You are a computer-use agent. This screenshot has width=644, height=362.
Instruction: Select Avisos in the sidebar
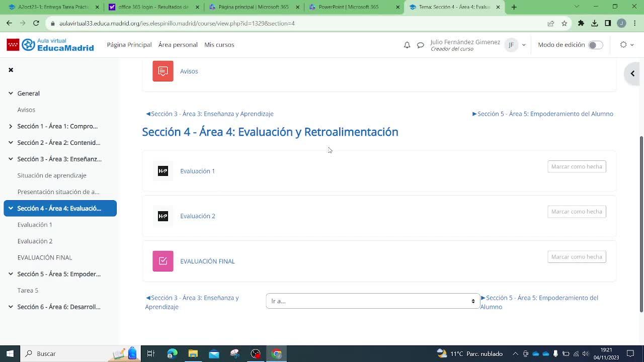(x=26, y=110)
